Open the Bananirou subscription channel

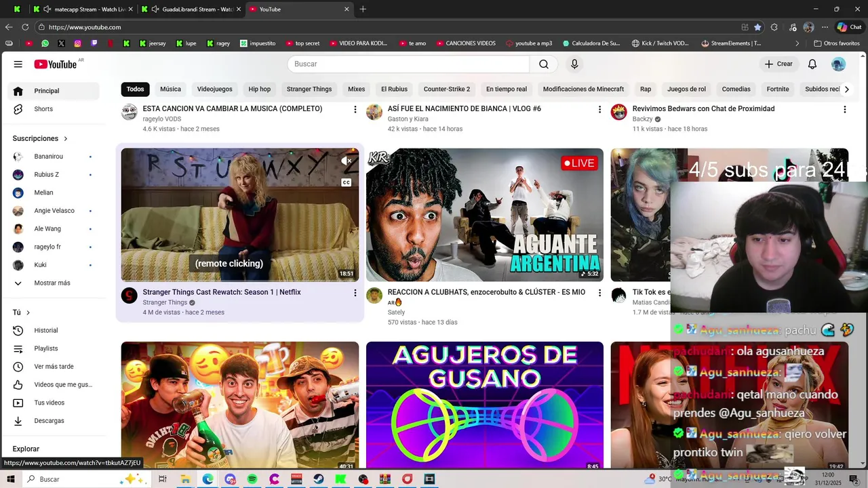(x=54, y=157)
